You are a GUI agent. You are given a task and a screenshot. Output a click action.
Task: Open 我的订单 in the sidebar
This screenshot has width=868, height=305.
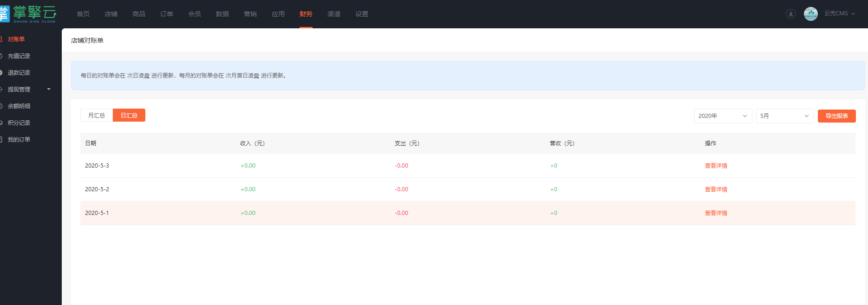pyautogui.click(x=19, y=140)
